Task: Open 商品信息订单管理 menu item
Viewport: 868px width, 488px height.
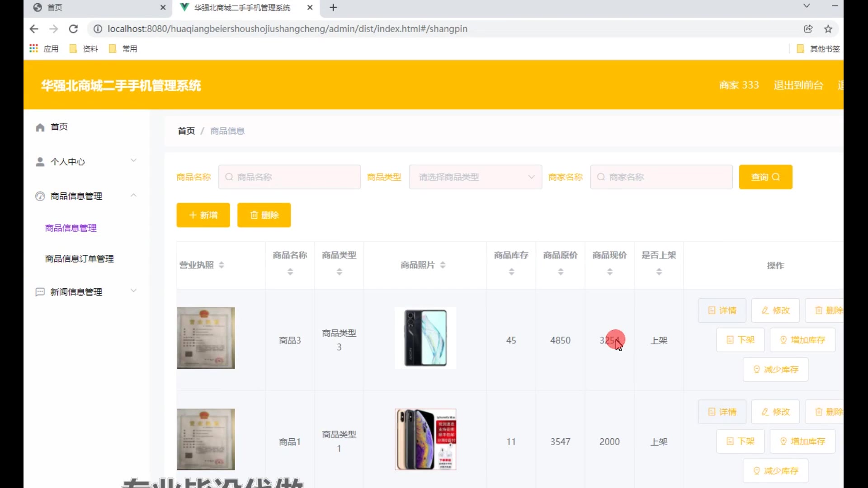Action: (x=80, y=259)
